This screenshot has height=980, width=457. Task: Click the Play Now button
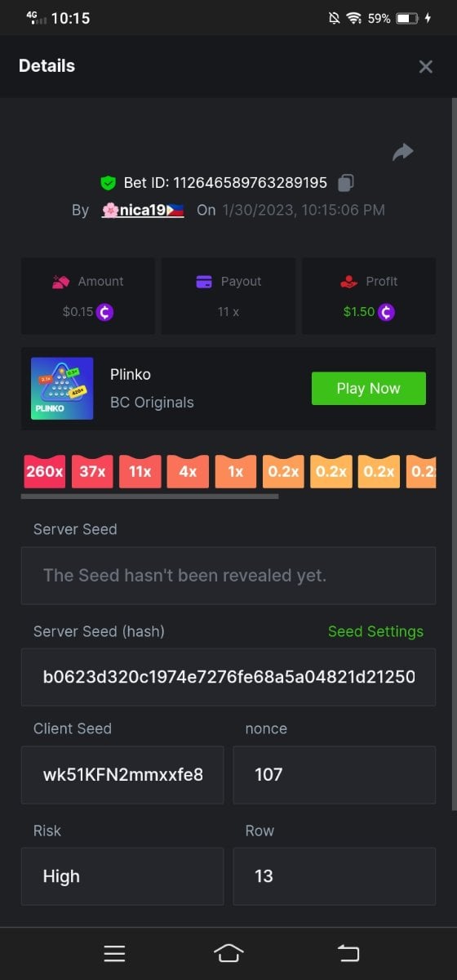pyautogui.click(x=369, y=389)
